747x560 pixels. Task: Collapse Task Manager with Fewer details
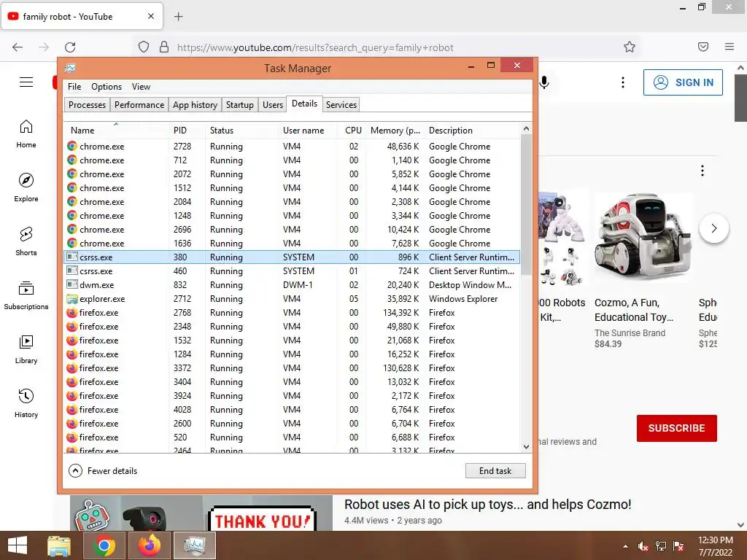click(103, 471)
